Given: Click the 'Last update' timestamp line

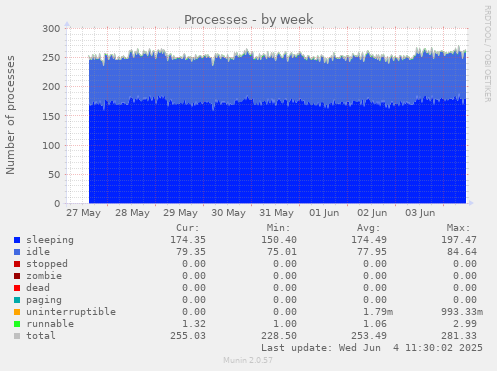Looking at the screenshot, I should pyautogui.click(x=372, y=348).
